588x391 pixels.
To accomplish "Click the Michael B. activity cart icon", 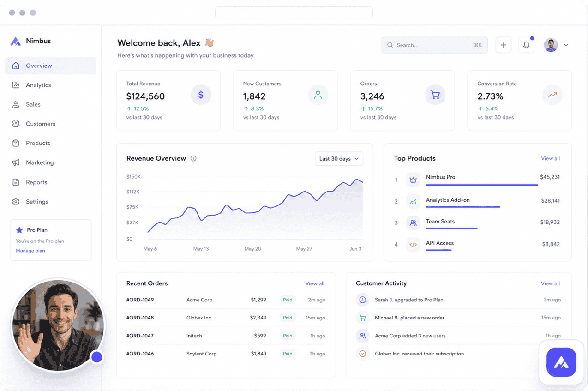I will (363, 318).
